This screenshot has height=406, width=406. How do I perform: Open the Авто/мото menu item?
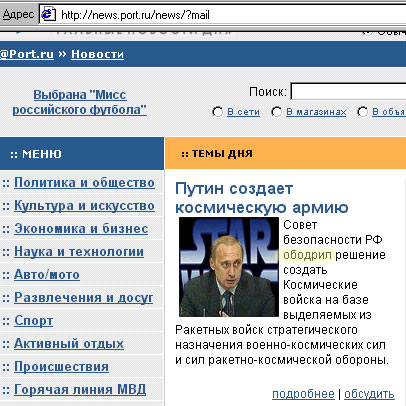[x=47, y=275]
